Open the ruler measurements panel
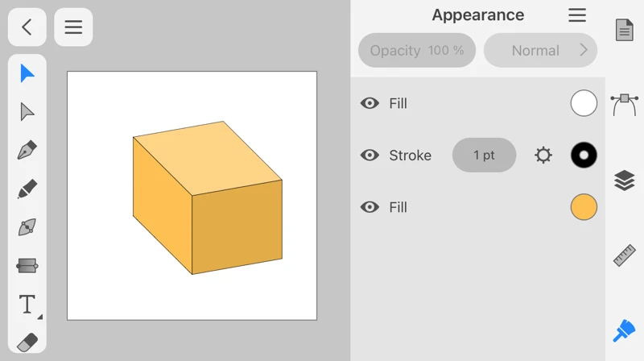This screenshot has width=644, height=361. pos(625,255)
